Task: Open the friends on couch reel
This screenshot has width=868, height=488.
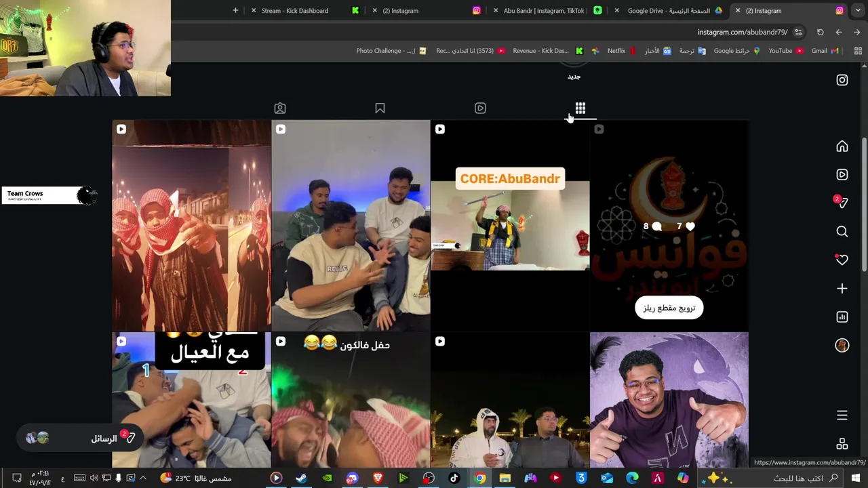Action: [x=351, y=226]
